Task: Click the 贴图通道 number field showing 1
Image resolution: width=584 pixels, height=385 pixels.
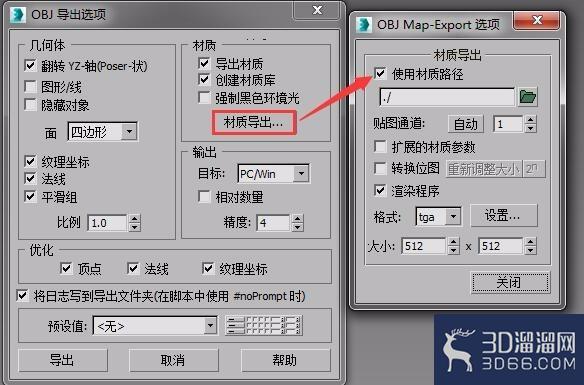Action: tap(509, 124)
